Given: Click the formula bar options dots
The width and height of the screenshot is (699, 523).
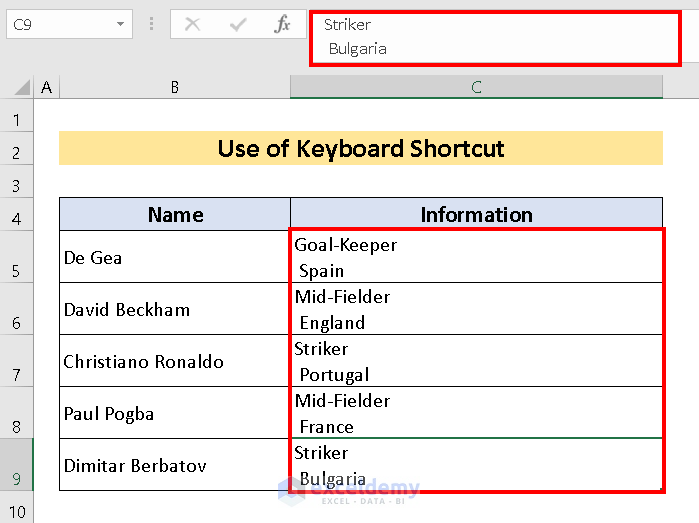Looking at the screenshot, I should pyautogui.click(x=151, y=25).
